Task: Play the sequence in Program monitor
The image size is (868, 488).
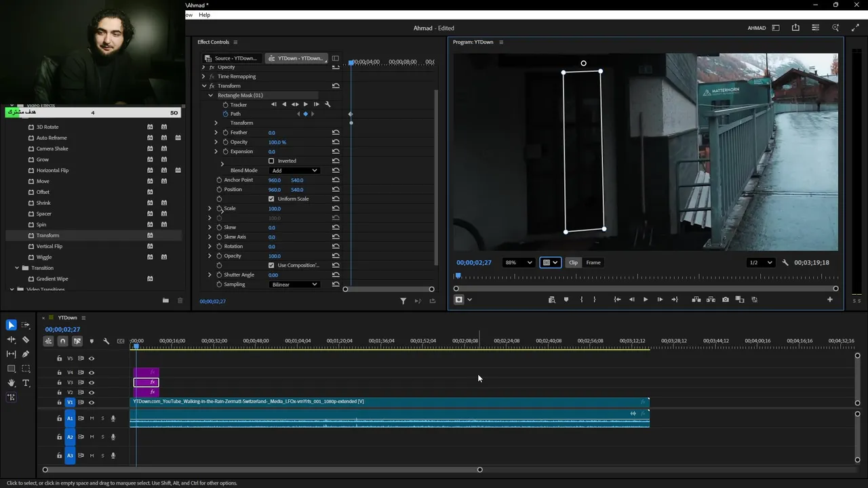Action: click(x=646, y=300)
